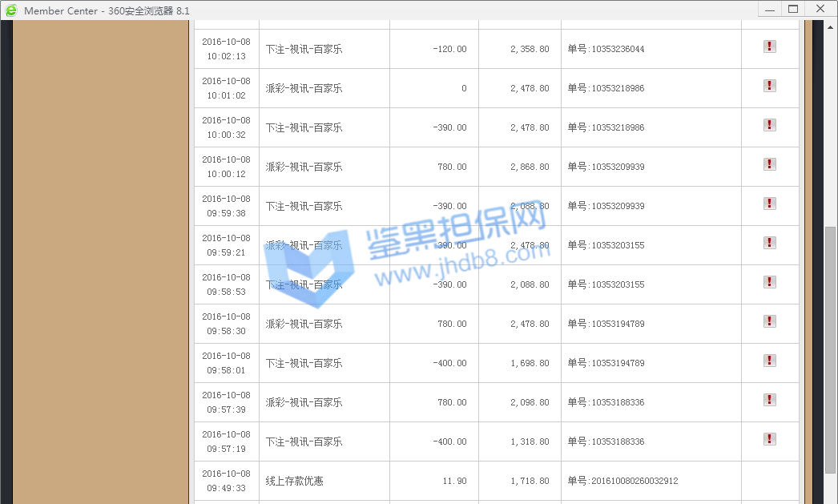Screen dimensions: 838x504
Task: Click the 360 browser logo in title bar
Action: coord(10,10)
